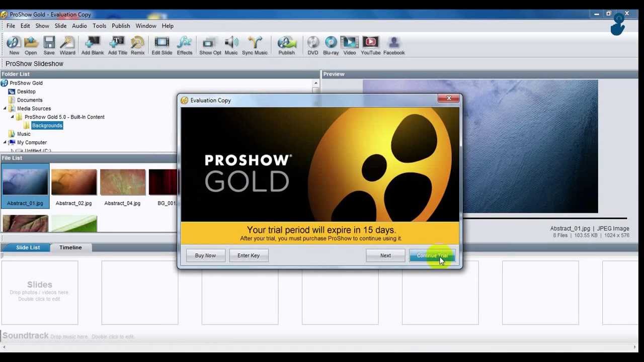Screen dimensions: 644x362
Task: Select ProShow Gold root in folder tree
Action: point(26,83)
